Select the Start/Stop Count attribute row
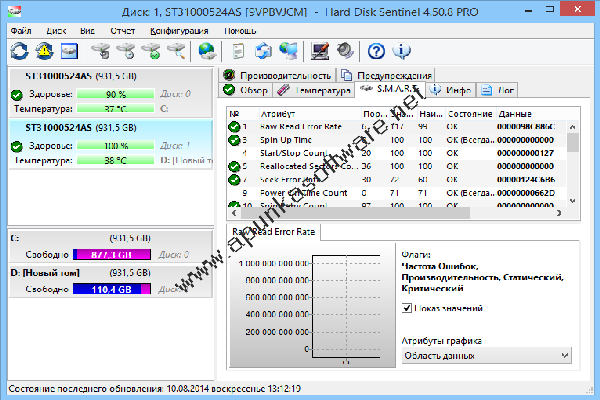The image size is (600, 400). 396,153
